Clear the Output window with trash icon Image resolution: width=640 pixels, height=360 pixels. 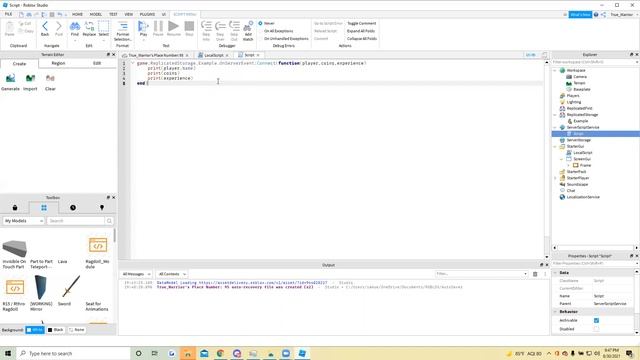coord(535,274)
